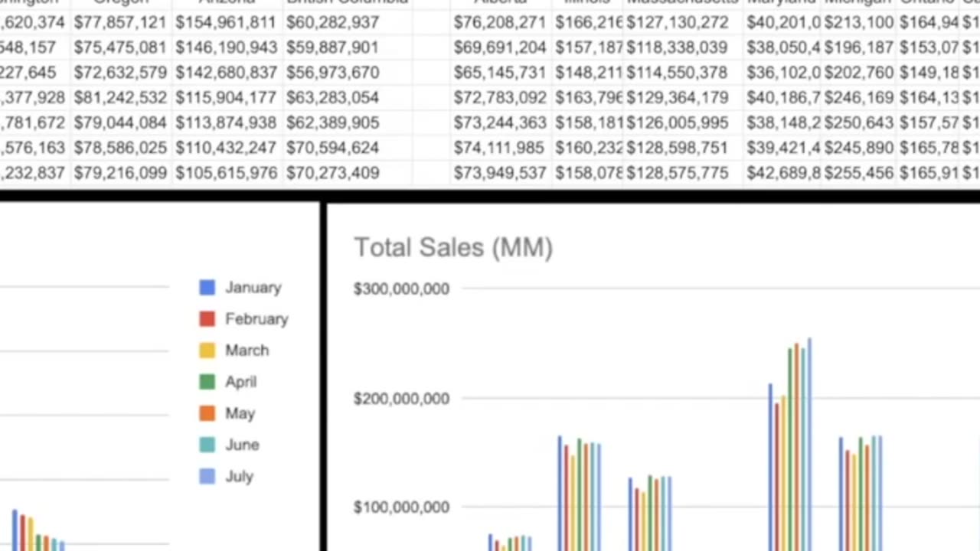Select cell with value $142,680,837

[x=226, y=73]
